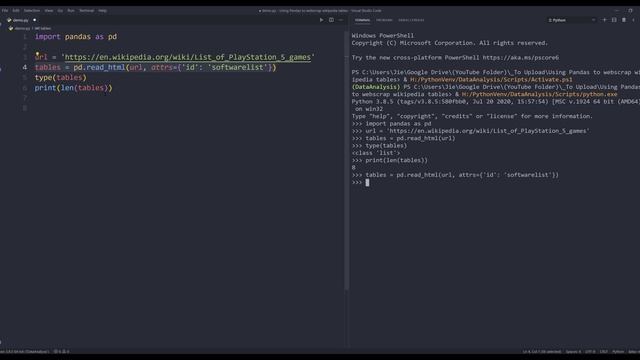
Task: Click the panel chevron beside the trash icon
Action: click(633, 20)
